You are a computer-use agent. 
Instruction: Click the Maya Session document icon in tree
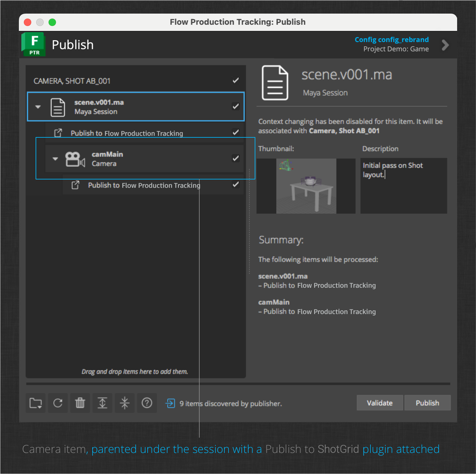pyautogui.click(x=58, y=107)
